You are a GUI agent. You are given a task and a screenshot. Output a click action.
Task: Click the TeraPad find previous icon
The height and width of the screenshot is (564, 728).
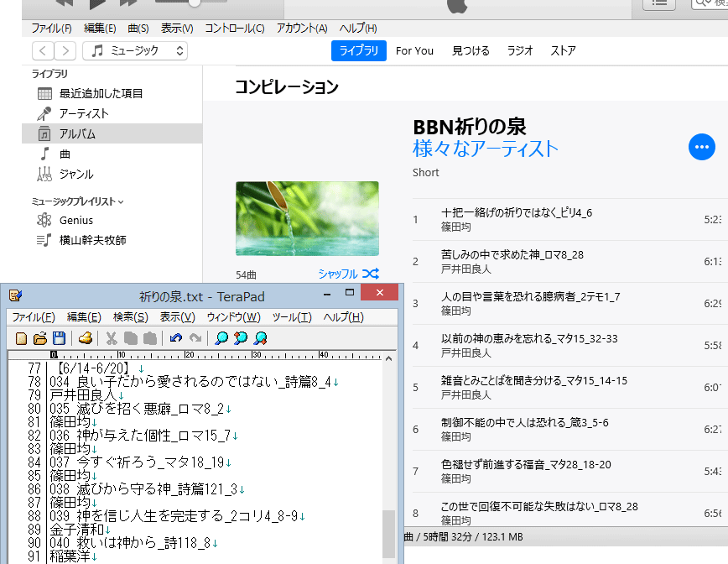241,338
